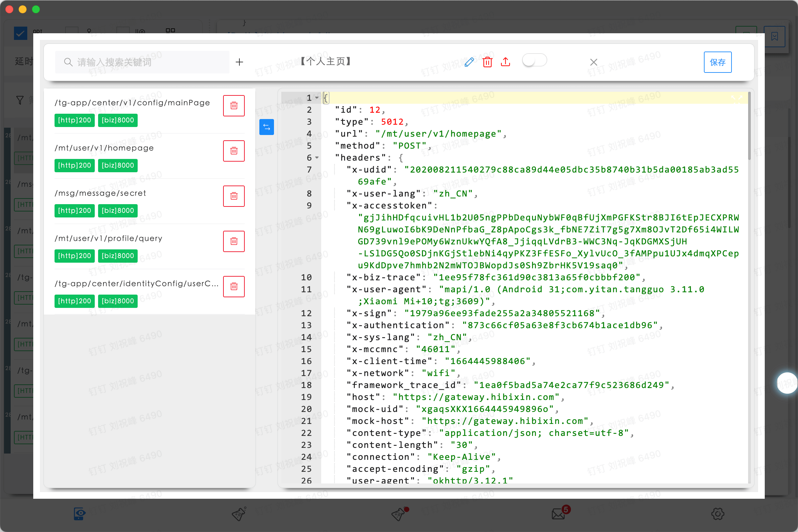798x532 pixels.
Task: Click the x-client-time value "1664445988406"
Action: pyautogui.click(x=487, y=361)
